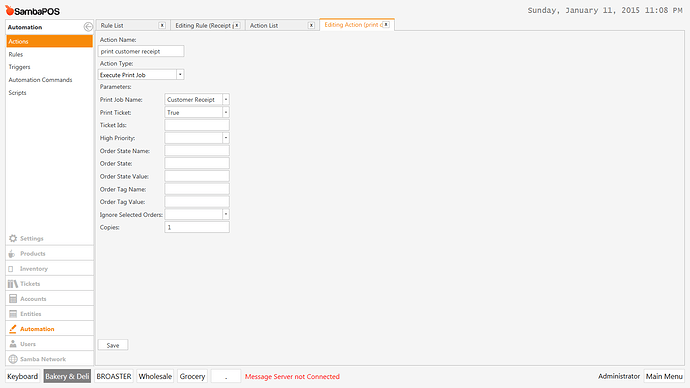Expand the Action Type dropdown
690x388 pixels.
(180, 75)
